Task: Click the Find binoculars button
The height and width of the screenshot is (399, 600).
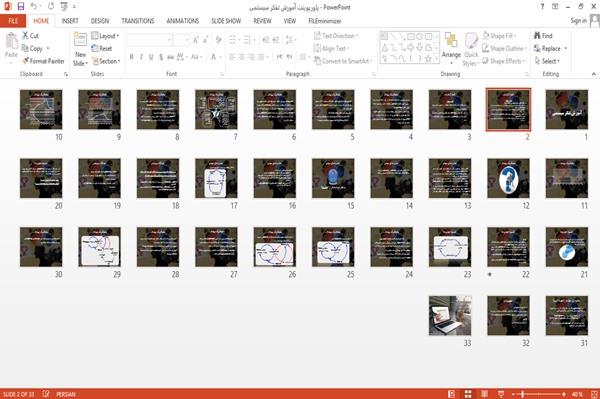Action: pos(543,36)
